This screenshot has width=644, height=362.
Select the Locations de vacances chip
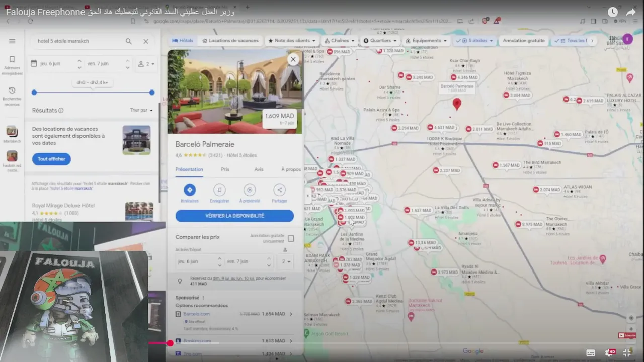230,41
